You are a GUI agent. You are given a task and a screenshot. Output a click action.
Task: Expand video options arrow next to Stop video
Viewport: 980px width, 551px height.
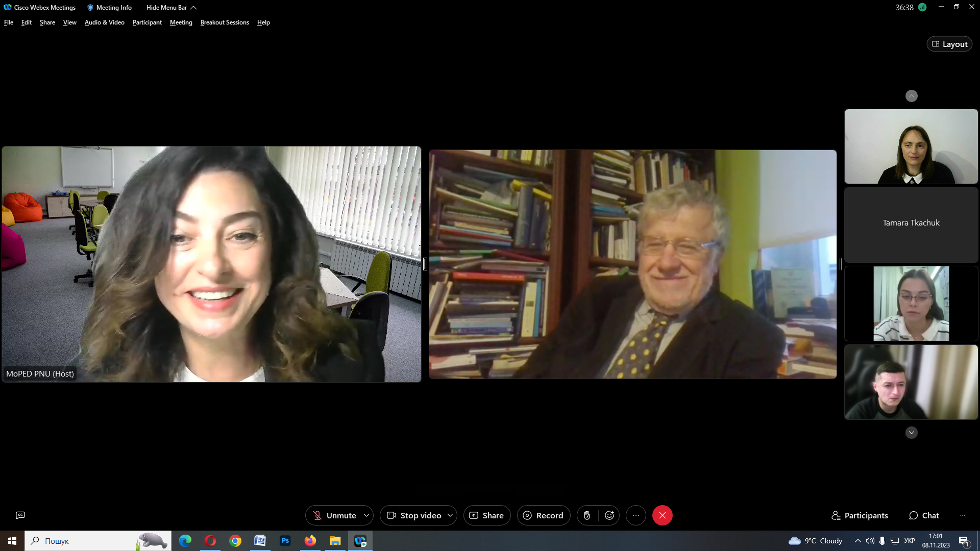tap(450, 515)
